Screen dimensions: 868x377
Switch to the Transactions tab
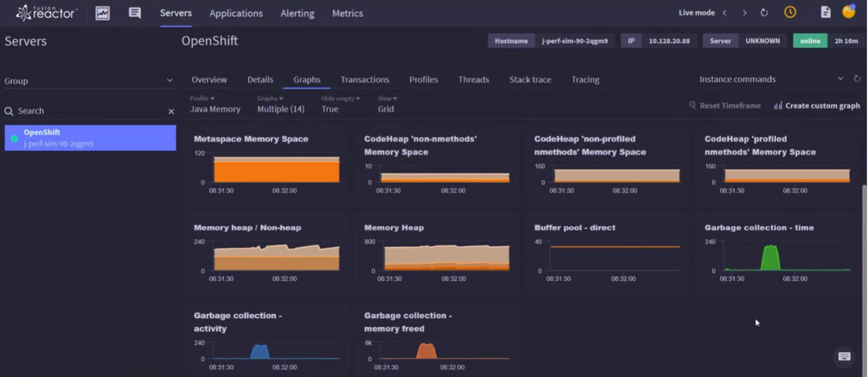click(x=365, y=79)
